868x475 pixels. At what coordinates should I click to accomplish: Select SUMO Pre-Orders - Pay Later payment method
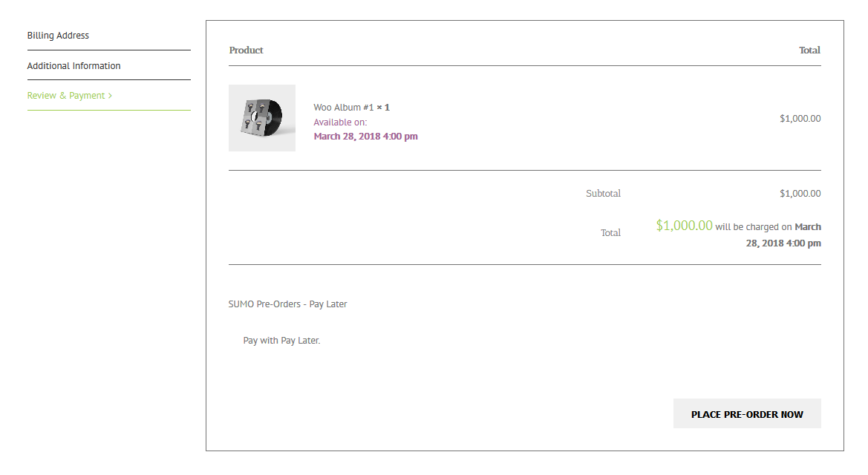tap(287, 304)
